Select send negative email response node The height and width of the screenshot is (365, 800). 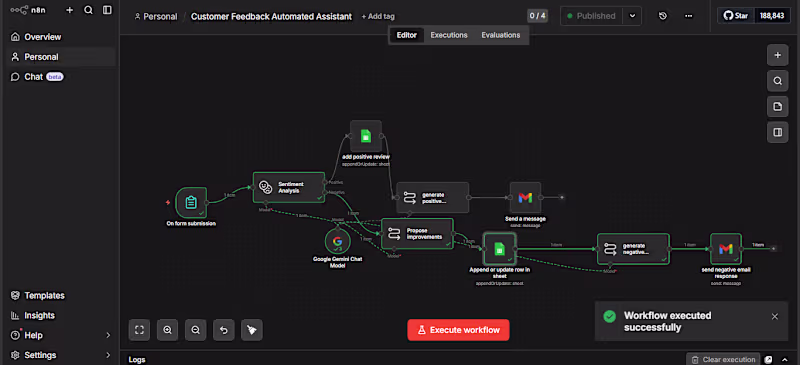click(726, 249)
